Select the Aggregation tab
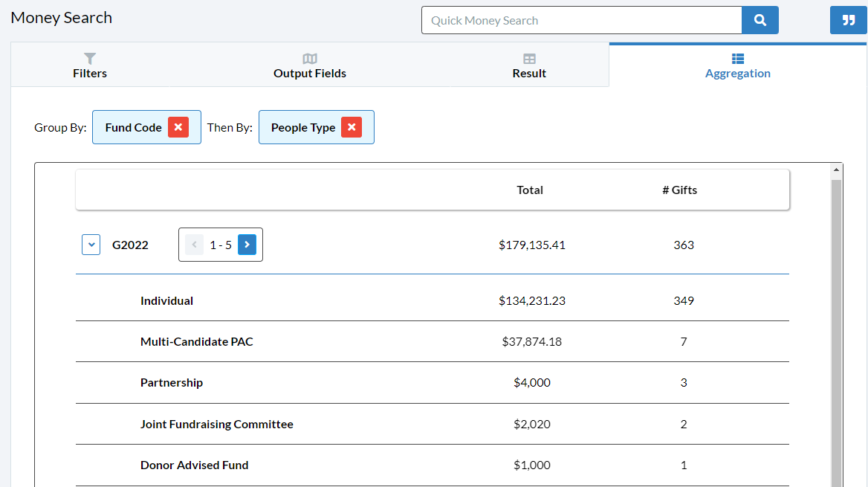This screenshot has width=868, height=487. [x=737, y=65]
